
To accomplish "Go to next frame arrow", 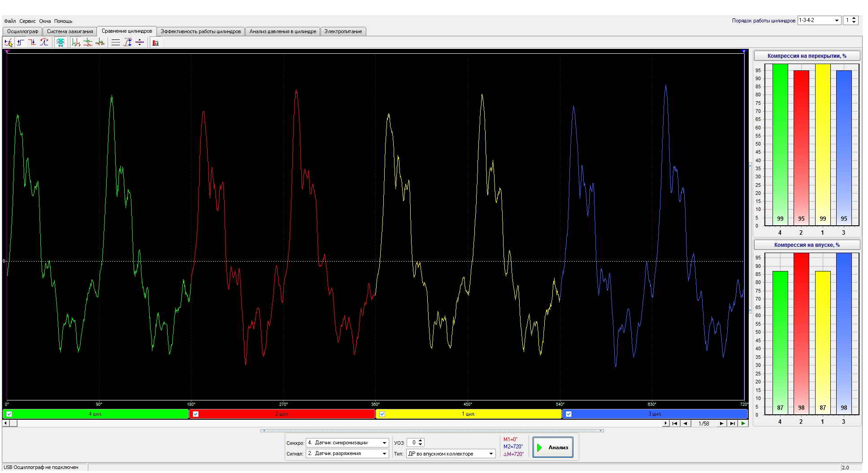I will [722, 423].
